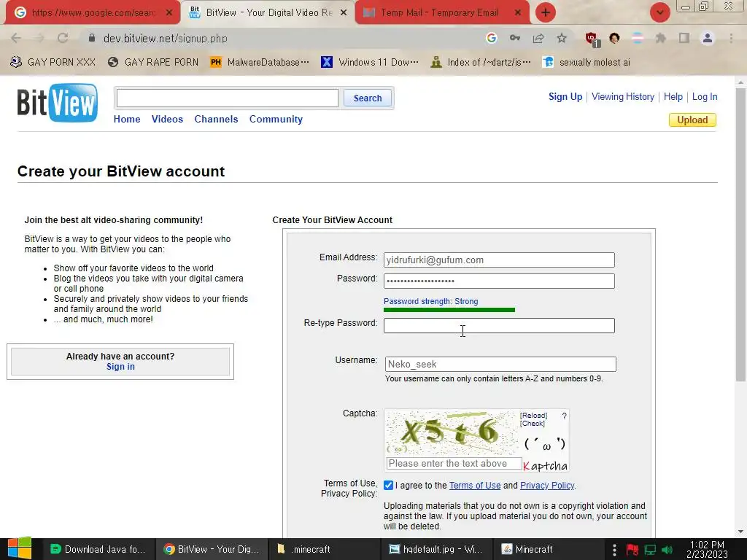
Task: Switch to the Temp Mail tab
Action: pyautogui.click(x=441, y=13)
